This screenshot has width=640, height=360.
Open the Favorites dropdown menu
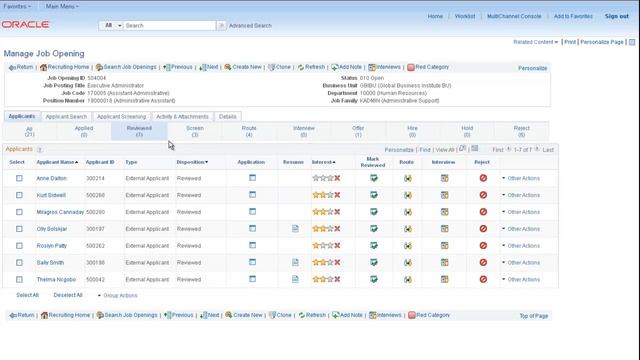point(17,6)
